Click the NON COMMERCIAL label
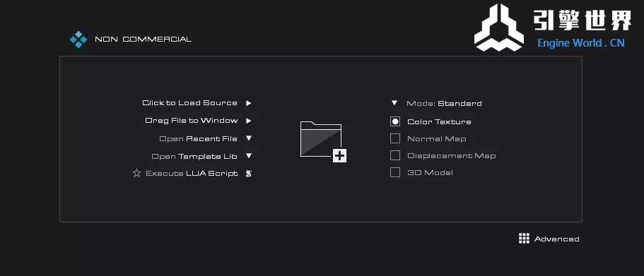This screenshot has width=644, height=276. (143, 40)
